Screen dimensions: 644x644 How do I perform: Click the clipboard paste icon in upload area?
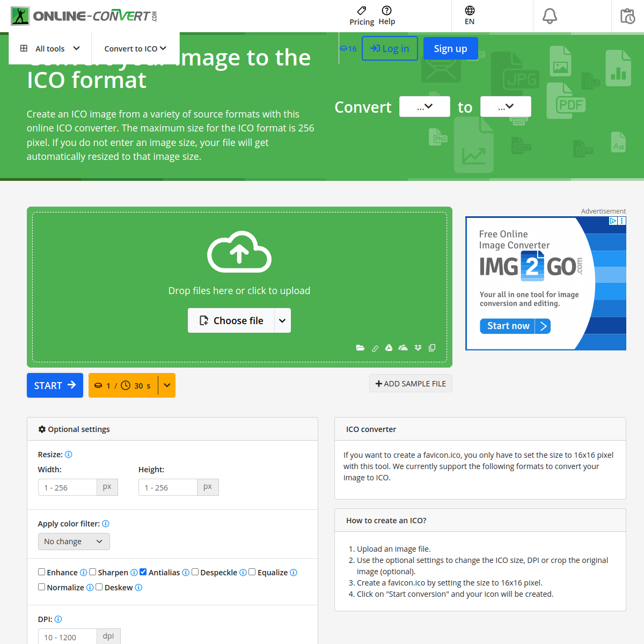[432, 348]
